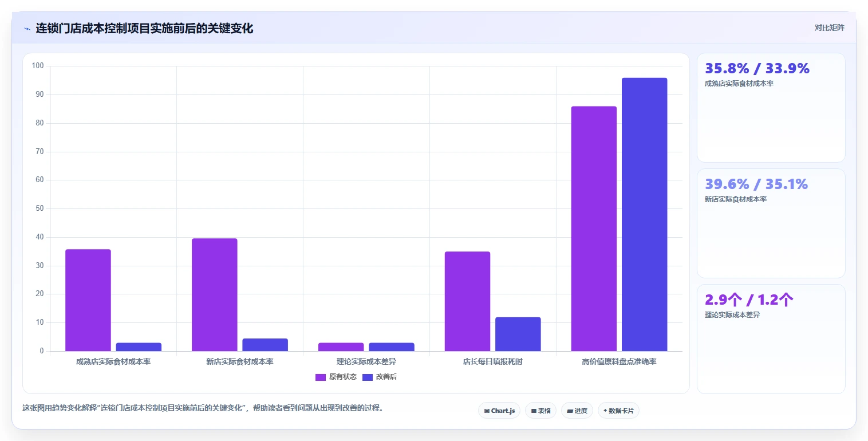Image resolution: width=868 pixels, height=441 pixels.
Task: Click the title 连锁门店成本控制项目实施前后的关键变化
Action: pyautogui.click(x=144, y=28)
